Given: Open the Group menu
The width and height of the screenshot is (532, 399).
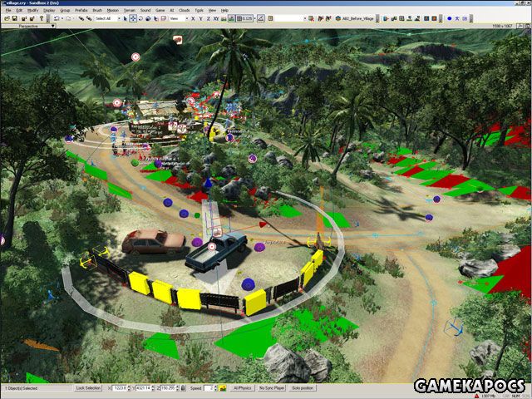Looking at the screenshot, I should coord(65,11).
